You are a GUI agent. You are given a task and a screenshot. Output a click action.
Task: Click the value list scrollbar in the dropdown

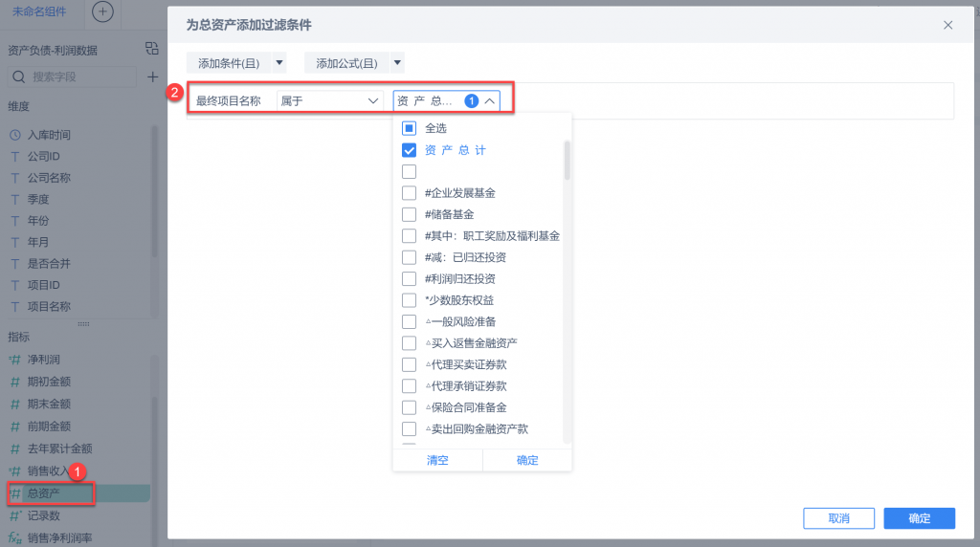point(567,161)
